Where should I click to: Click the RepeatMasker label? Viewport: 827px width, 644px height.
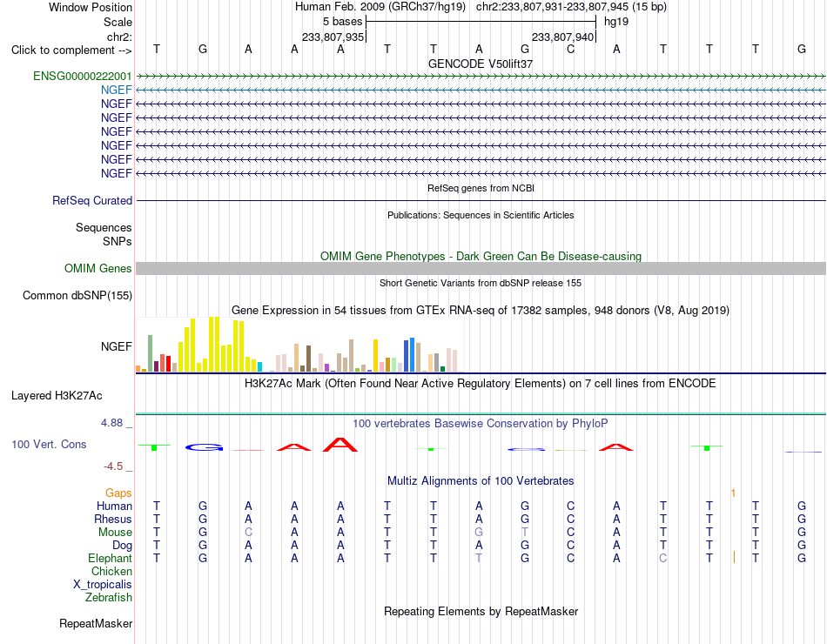(96, 623)
